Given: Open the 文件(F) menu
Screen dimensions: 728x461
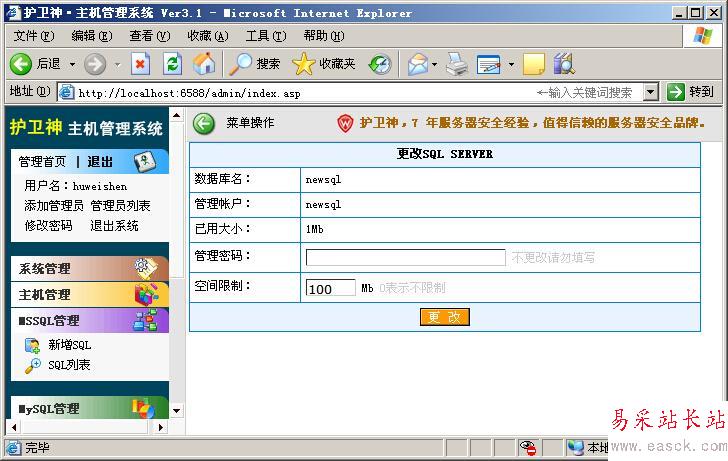Looking at the screenshot, I should pyautogui.click(x=34, y=36).
